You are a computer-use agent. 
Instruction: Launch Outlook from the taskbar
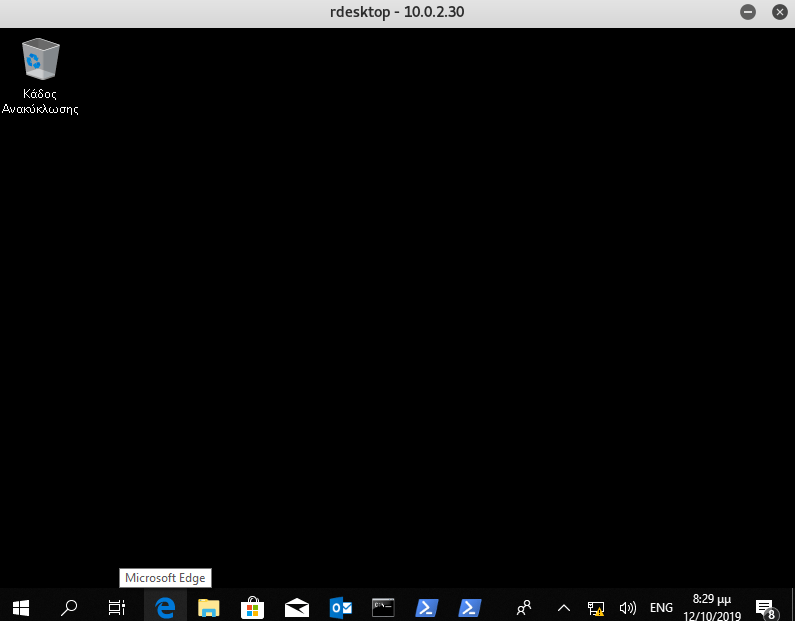pyautogui.click(x=340, y=607)
